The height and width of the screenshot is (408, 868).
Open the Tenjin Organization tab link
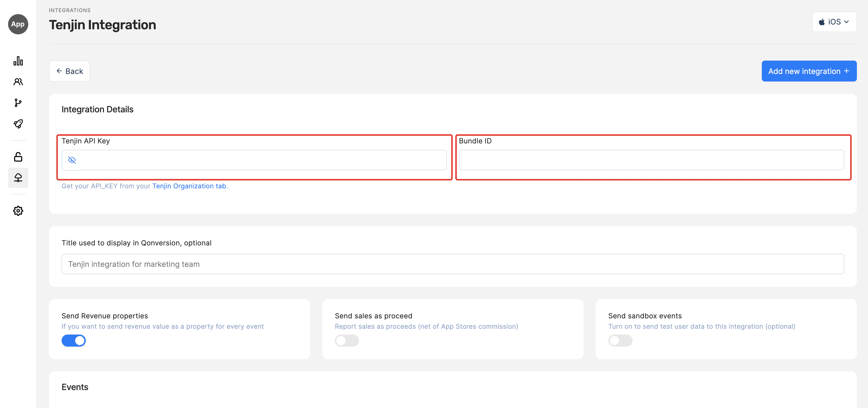189,186
